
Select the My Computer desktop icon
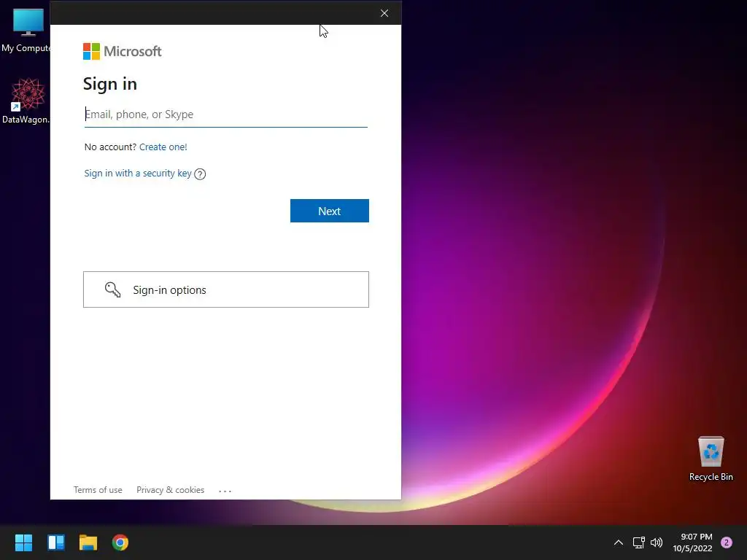[x=26, y=31]
